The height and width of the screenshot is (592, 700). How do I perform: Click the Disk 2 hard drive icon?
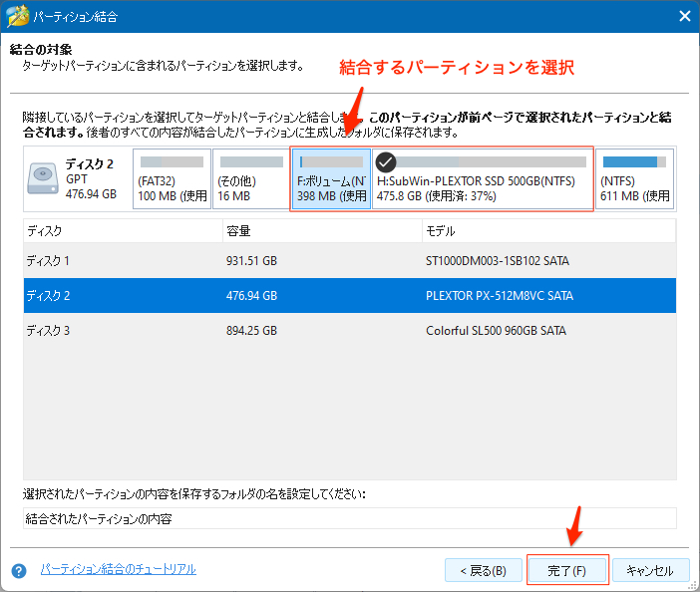pyautogui.click(x=43, y=179)
